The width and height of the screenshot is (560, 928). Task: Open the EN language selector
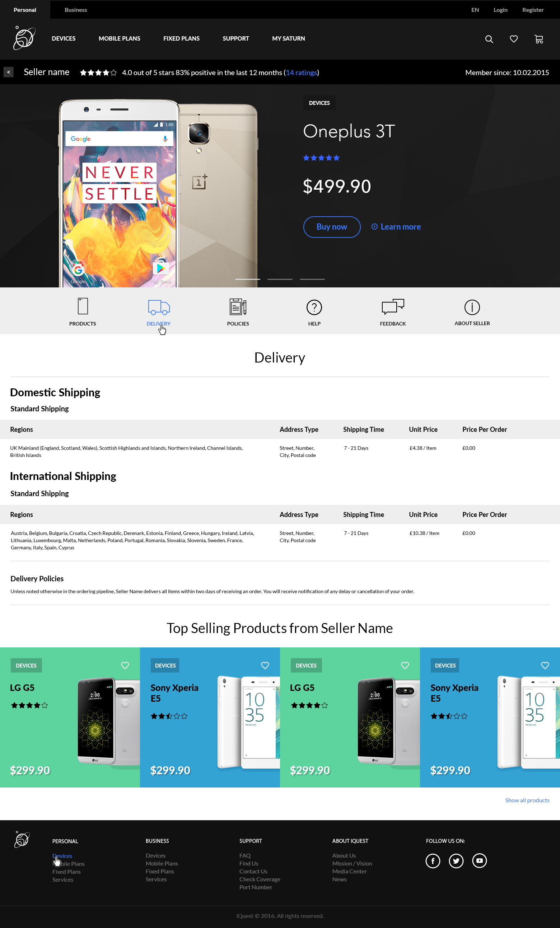tap(475, 10)
